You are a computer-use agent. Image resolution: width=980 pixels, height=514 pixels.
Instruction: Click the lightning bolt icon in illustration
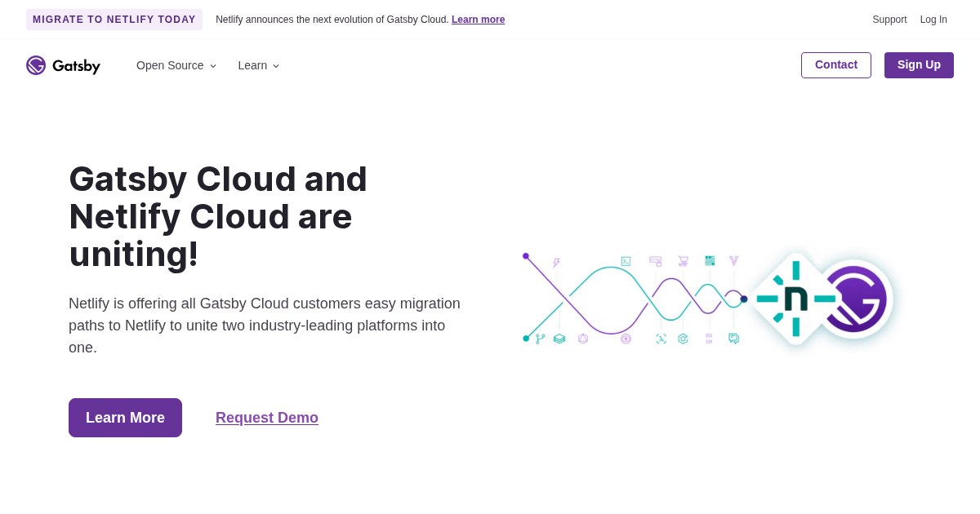pos(556,263)
